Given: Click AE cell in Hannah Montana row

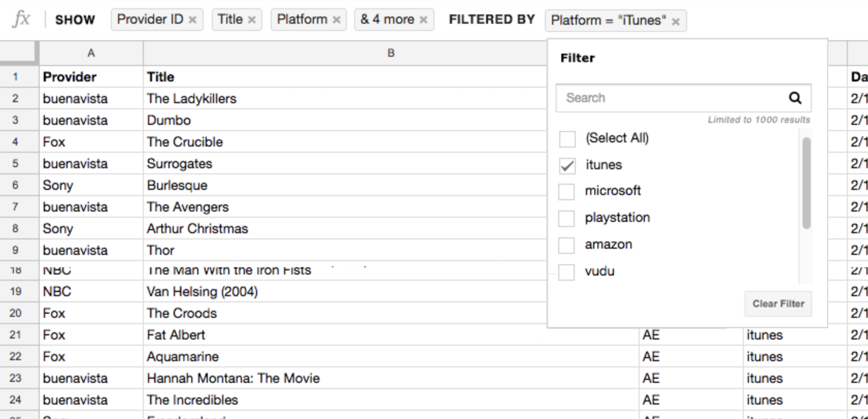Looking at the screenshot, I should 691,378.
